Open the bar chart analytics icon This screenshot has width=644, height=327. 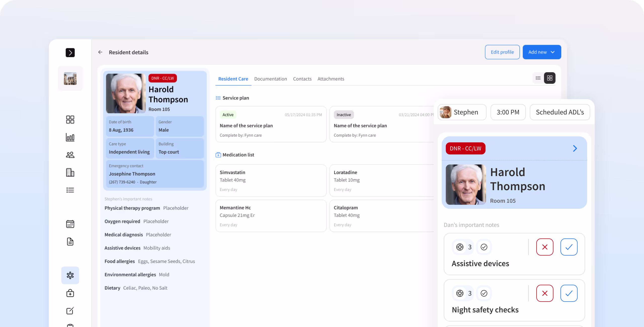pos(70,137)
